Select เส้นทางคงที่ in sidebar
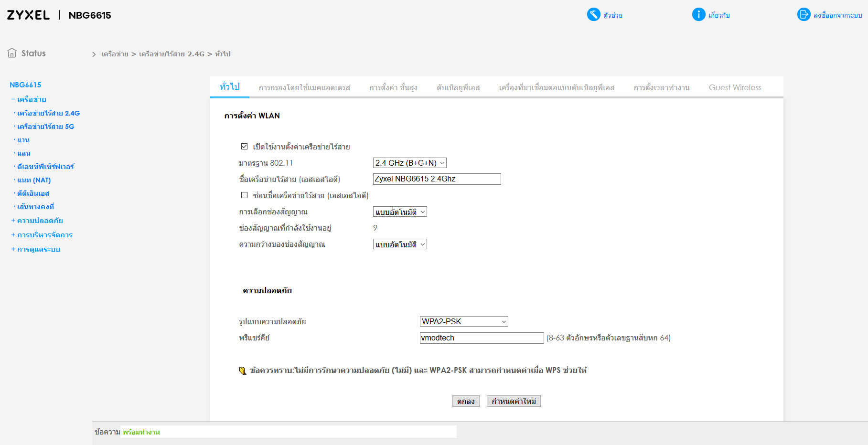 pyautogui.click(x=35, y=207)
